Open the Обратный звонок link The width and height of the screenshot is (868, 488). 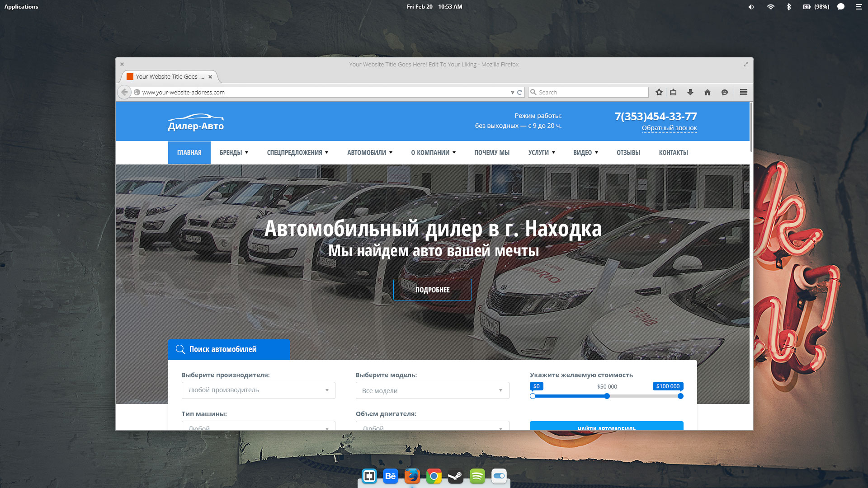click(x=670, y=128)
